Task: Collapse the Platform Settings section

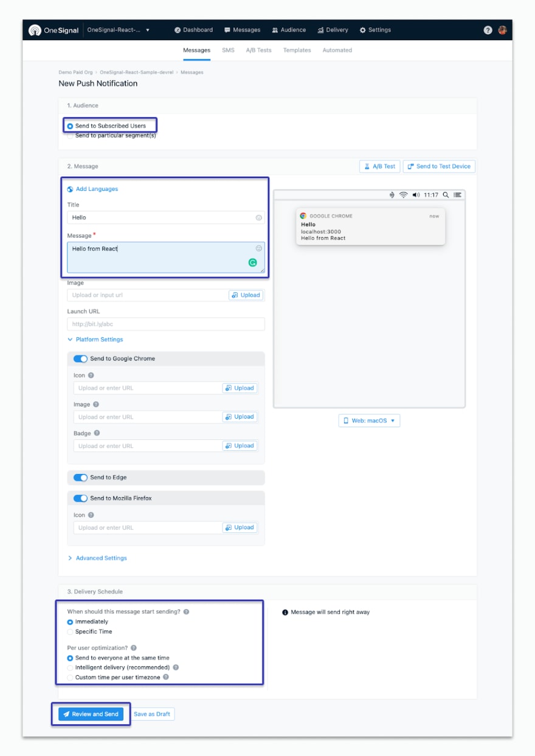Action: 95,340
